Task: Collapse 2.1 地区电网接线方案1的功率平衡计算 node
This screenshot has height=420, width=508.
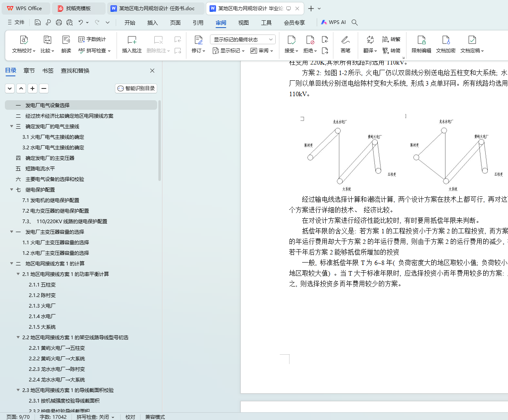Action: click(18, 274)
